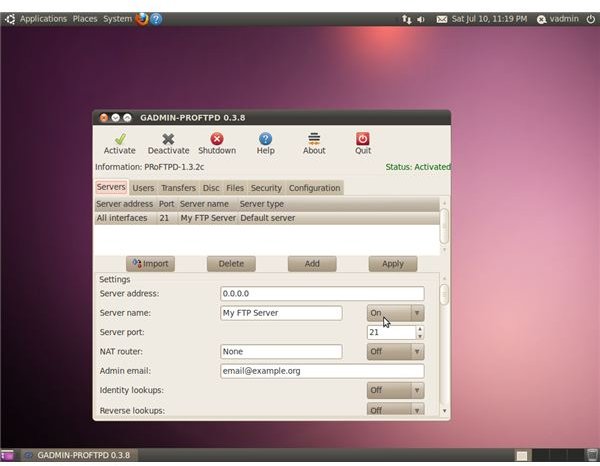
Task: Open the Places menu
Action: (x=85, y=19)
